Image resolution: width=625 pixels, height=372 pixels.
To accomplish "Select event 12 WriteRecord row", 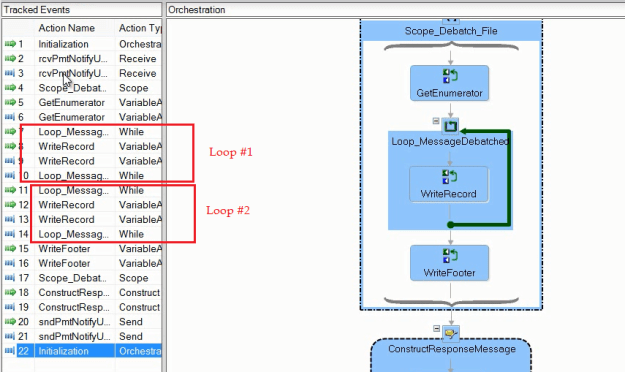I will pos(82,205).
